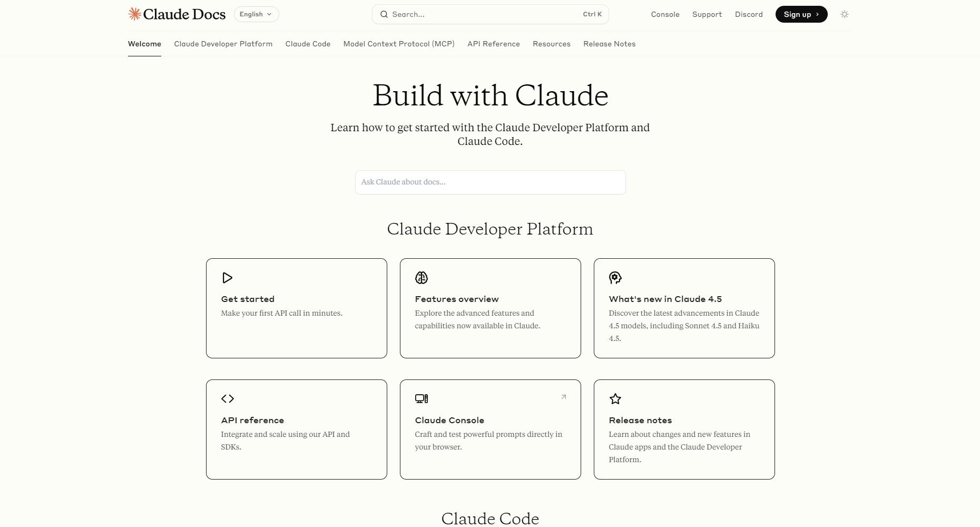Click the brain icon on Features overview card
Image resolution: width=980 pixels, height=527 pixels.
[x=422, y=278]
